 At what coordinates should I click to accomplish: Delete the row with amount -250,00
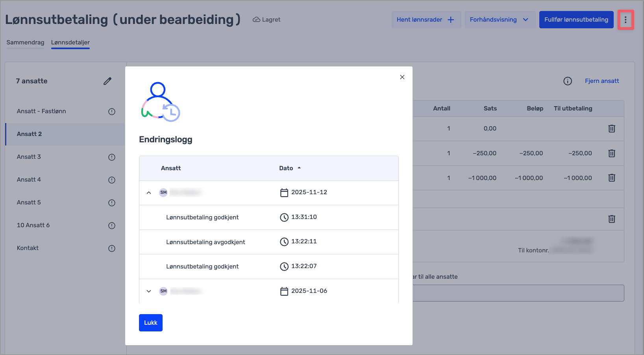pyautogui.click(x=611, y=153)
